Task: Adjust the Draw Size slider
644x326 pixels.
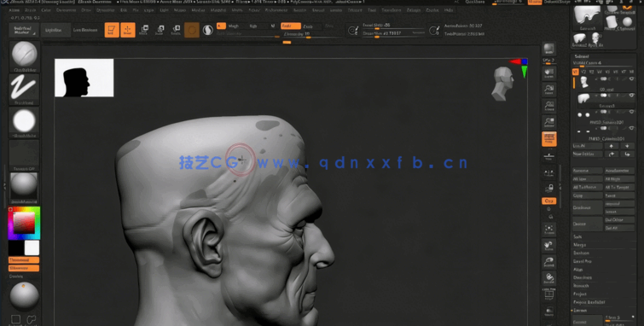Action: coord(393,33)
